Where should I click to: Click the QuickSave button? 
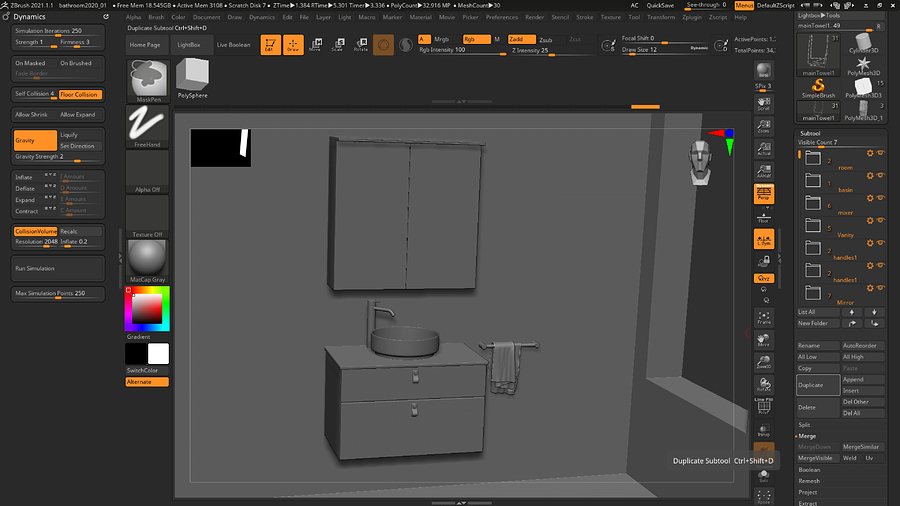click(x=660, y=5)
